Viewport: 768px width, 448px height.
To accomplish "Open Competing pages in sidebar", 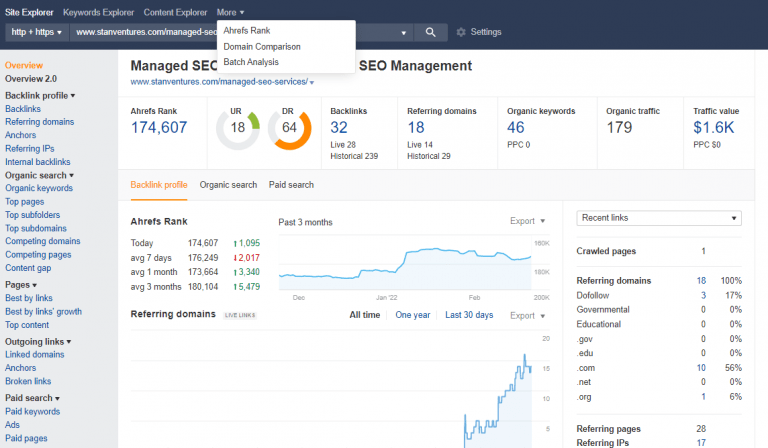I will [38, 255].
